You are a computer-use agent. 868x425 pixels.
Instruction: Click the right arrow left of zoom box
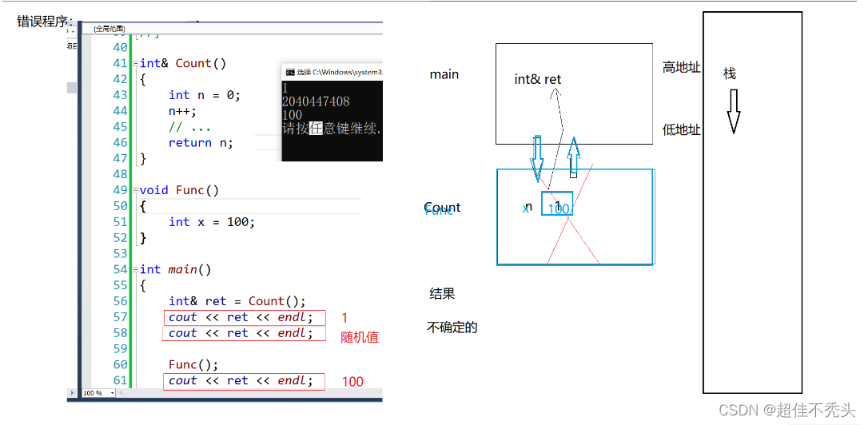coord(73,393)
